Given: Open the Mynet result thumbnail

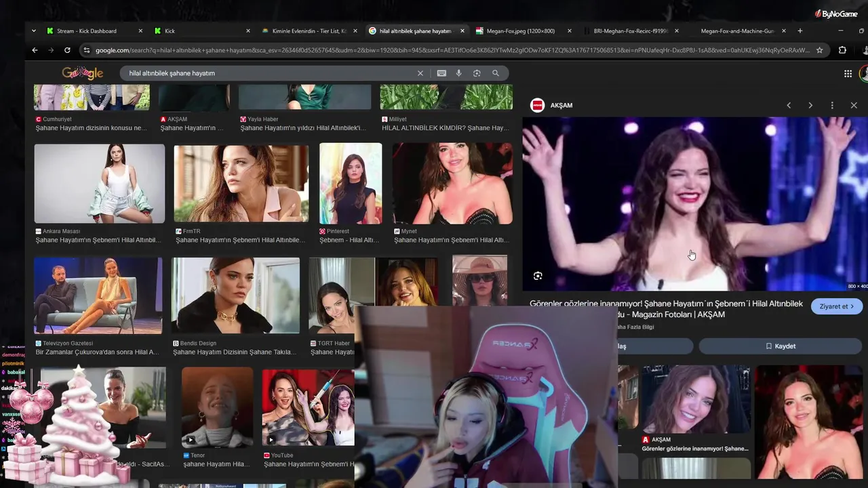Looking at the screenshot, I should (x=452, y=183).
